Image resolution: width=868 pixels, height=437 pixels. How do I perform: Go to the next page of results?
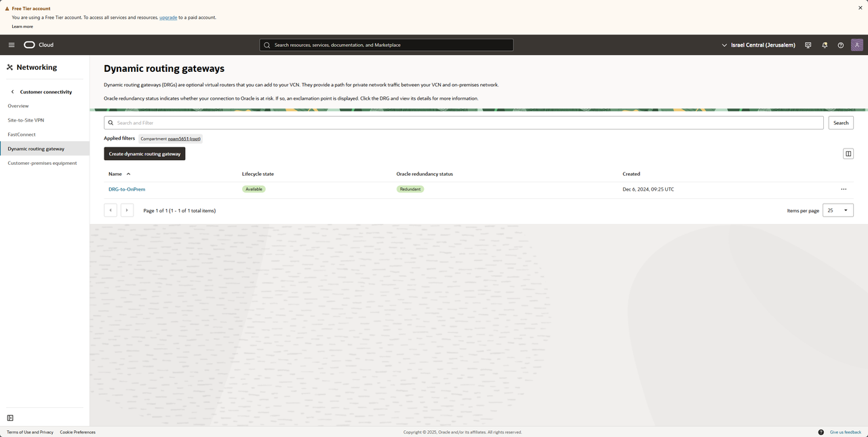click(127, 210)
